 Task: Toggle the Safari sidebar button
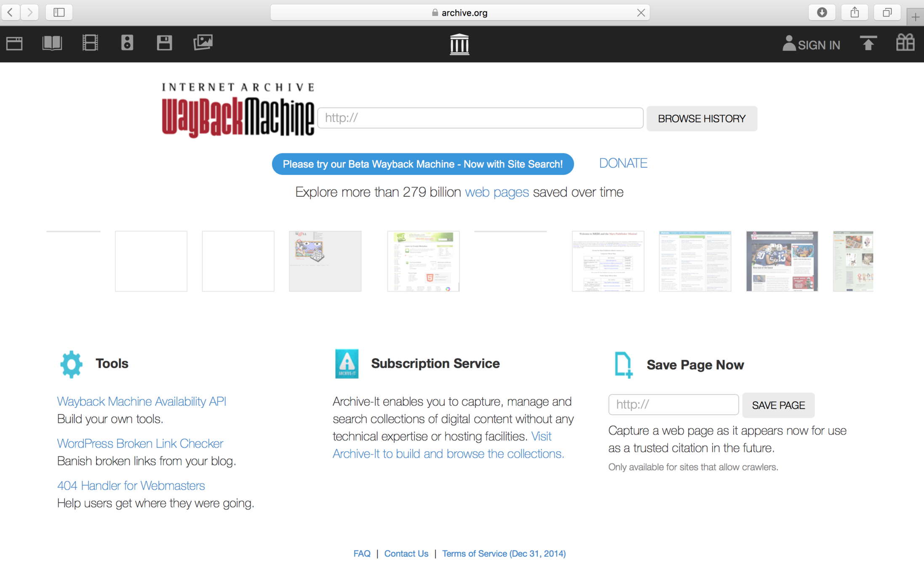(x=59, y=12)
